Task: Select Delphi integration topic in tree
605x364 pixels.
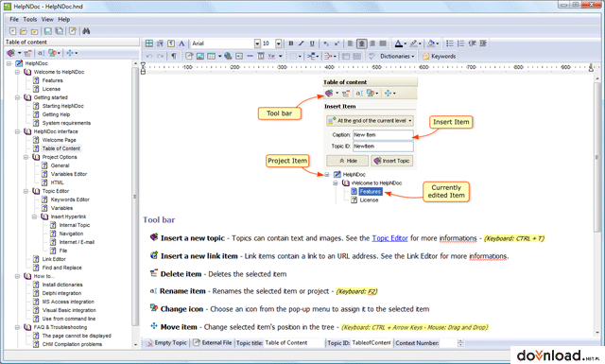Action: [x=61, y=293]
